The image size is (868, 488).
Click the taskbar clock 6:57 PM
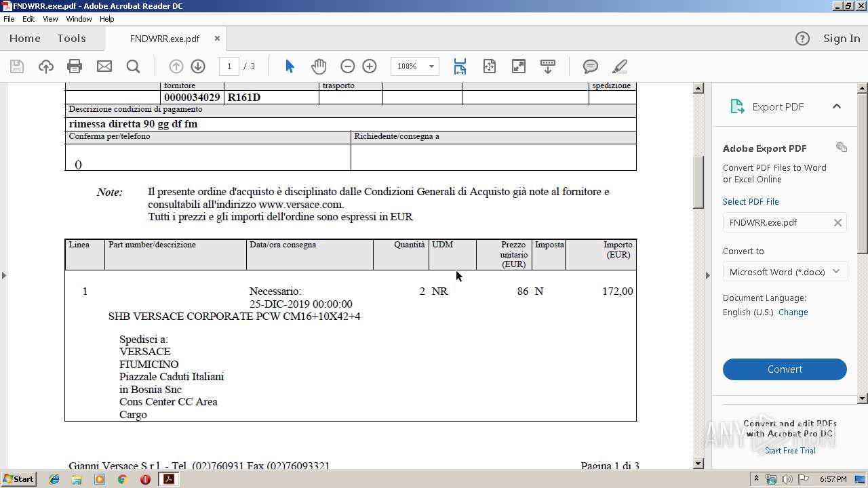pos(833,479)
